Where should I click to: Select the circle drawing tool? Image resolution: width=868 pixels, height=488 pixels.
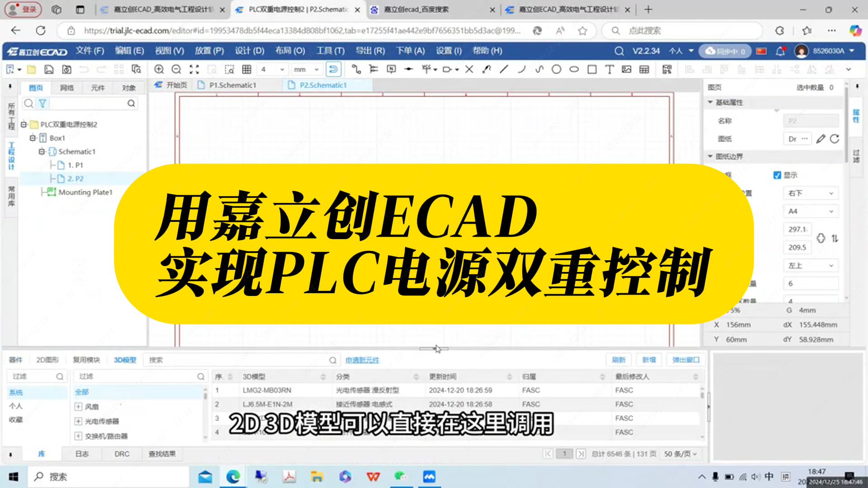coord(557,69)
